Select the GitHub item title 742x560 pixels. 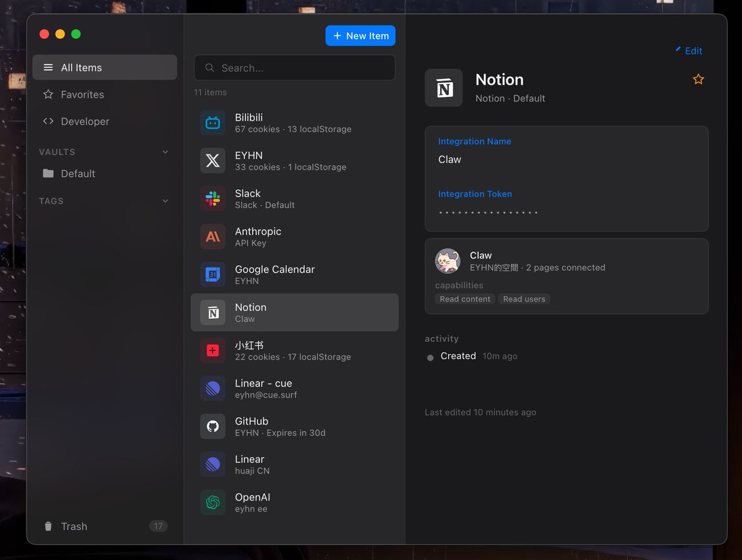pyautogui.click(x=252, y=422)
